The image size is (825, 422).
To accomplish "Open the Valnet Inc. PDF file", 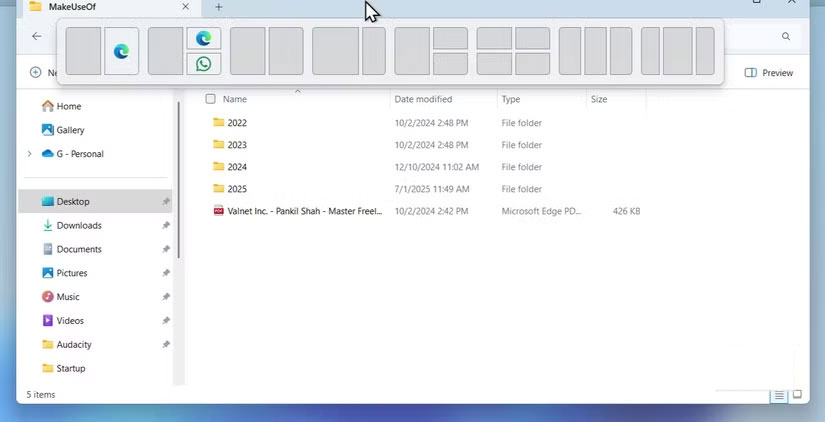I will tap(304, 211).
